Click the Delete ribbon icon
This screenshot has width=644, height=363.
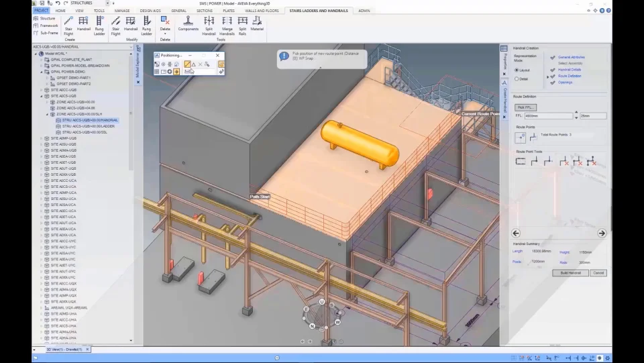click(x=165, y=21)
